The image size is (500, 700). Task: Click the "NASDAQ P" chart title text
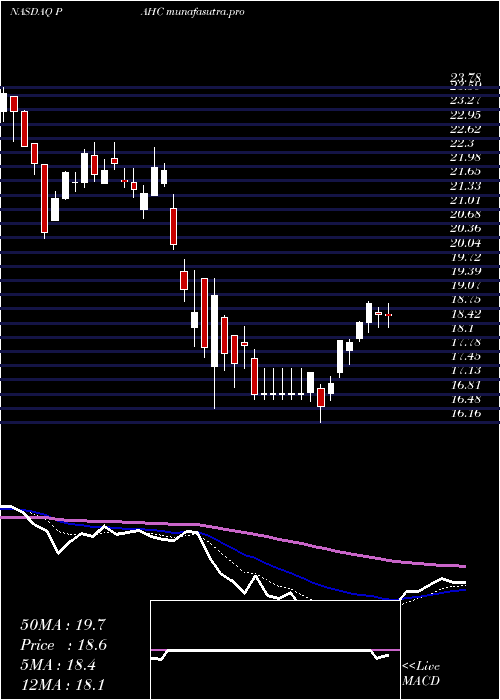38,12
